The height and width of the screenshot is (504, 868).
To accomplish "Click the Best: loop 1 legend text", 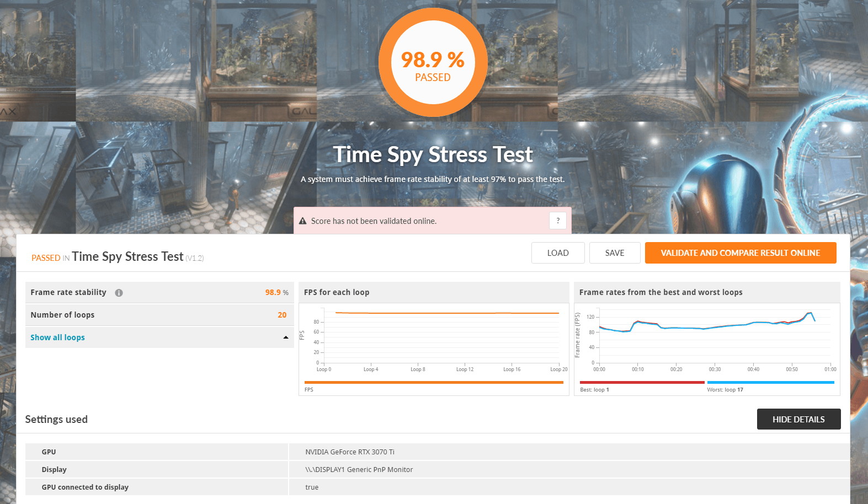I will click(x=594, y=390).
